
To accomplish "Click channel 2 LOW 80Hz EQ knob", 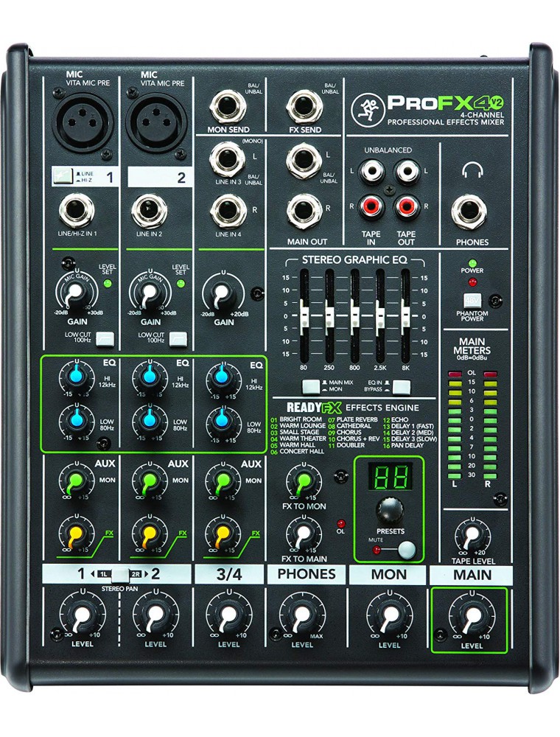I will coord(150,419).
